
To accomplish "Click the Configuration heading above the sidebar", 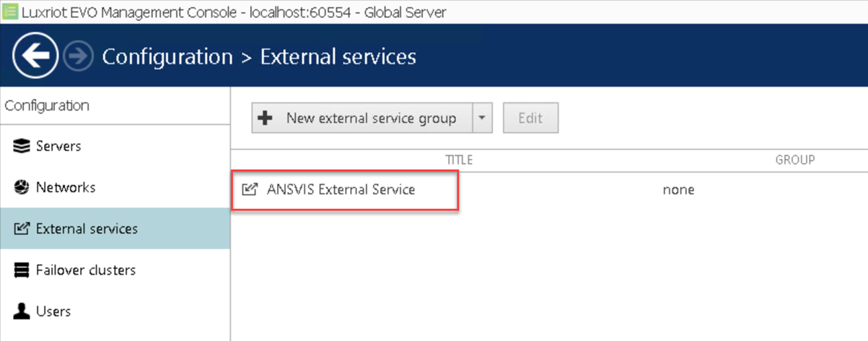I will click(x=47, y=105).
